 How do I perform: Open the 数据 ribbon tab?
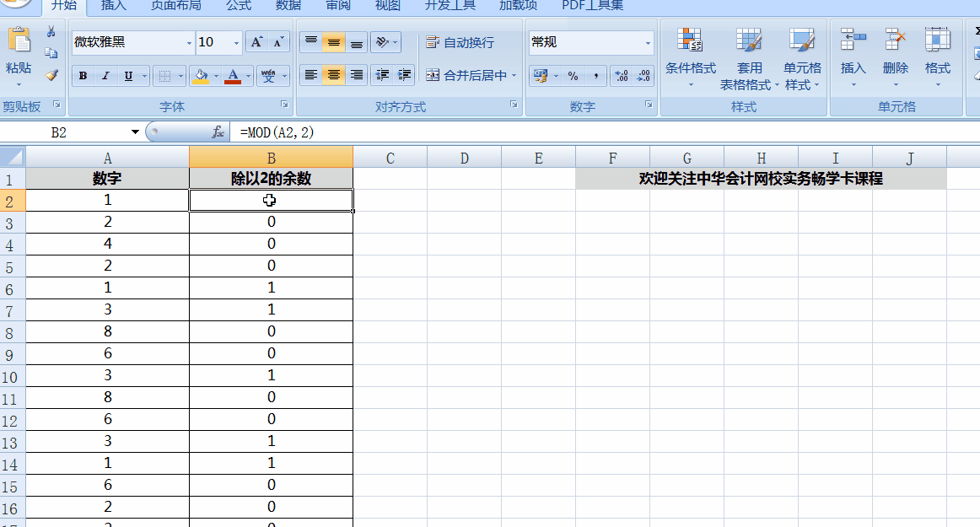coord(288,6)
